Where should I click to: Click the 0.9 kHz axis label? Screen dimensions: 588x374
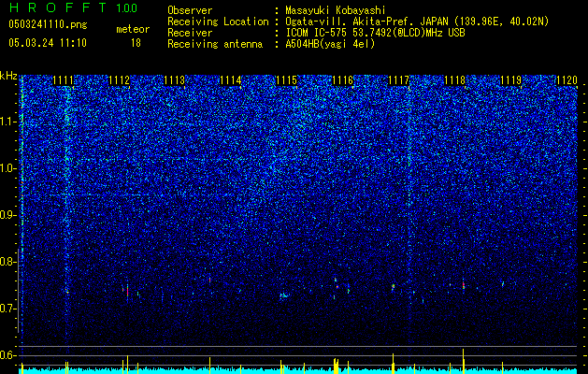(x=7, y=215)
